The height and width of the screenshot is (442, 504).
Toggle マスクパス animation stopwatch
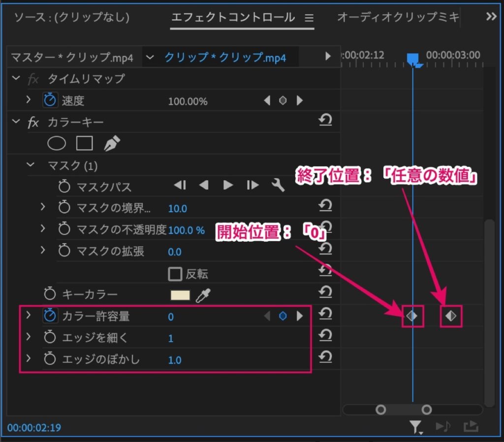click(x=64, y=186)
